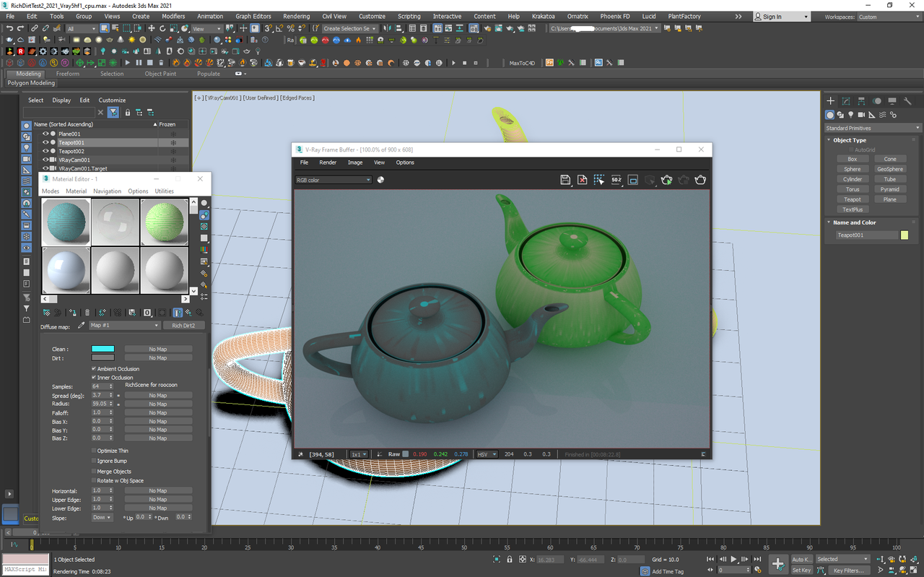
Task: Click the Undo arrow in main toolbar
Action: (9, 28)
